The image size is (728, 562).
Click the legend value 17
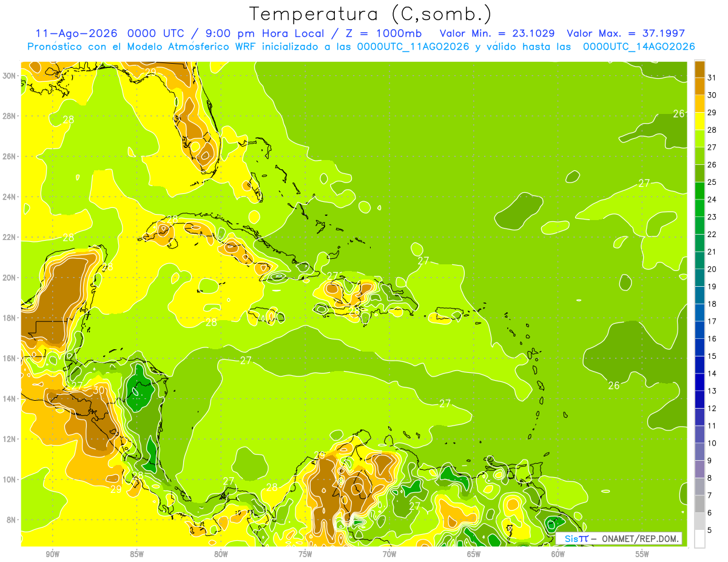(712, 321)
